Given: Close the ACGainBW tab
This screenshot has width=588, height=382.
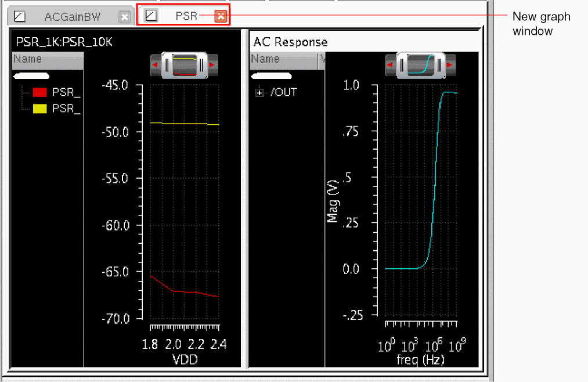Looking at the screenshot, I should (124, 17).
